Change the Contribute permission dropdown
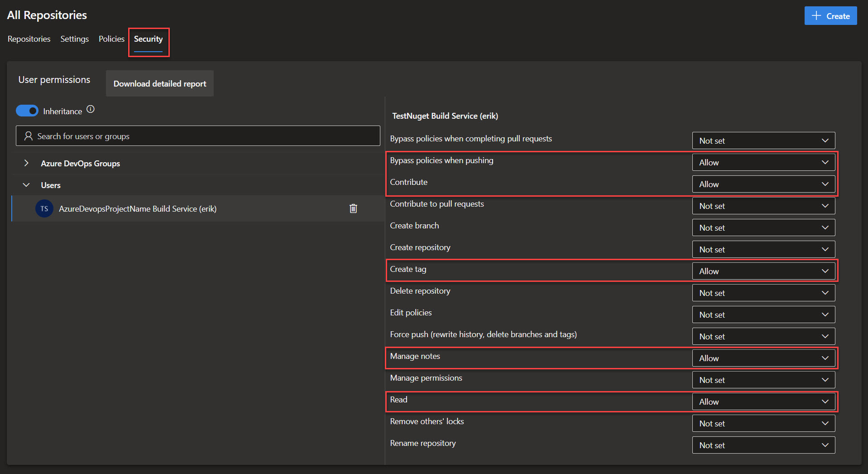The width and height of the screenshot is (868, 474). point(763,184)
